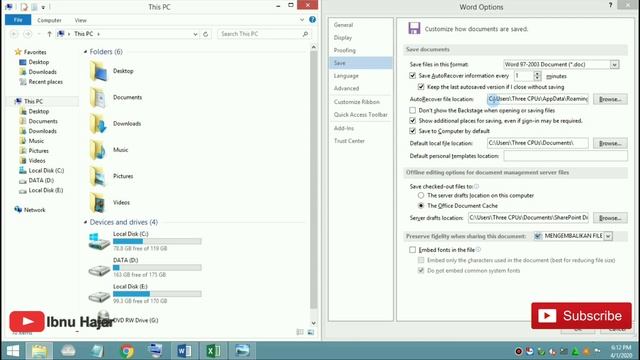Viewport: 640px width, 360px height.
Task: Select the Local Disk (E:) drive icon
Action: [99, 296]
